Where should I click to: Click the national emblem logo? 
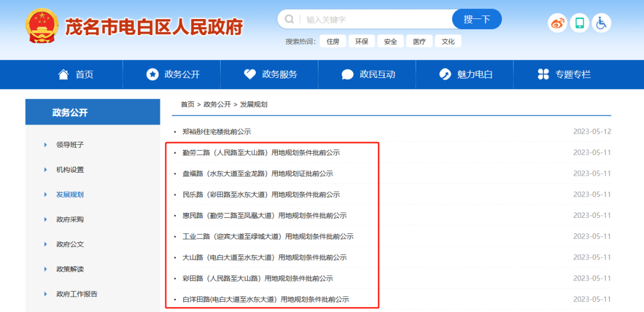pyautogui.click(x=42, y=26)
